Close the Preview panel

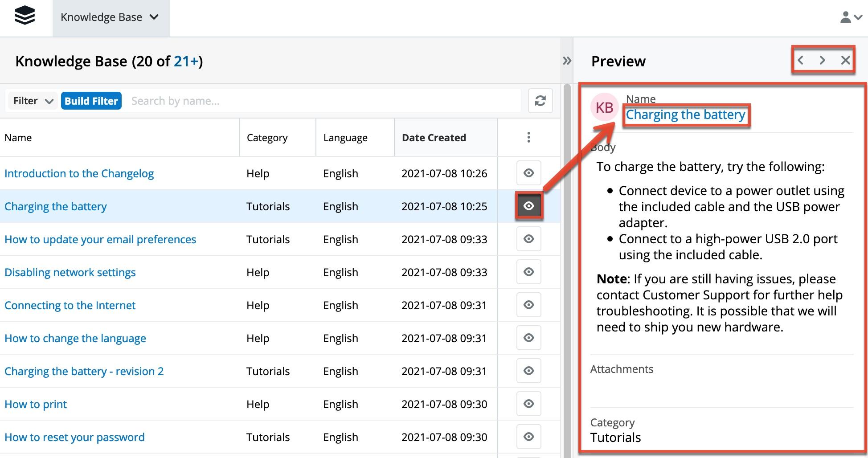pyautogui.click(x=845, y=60)
